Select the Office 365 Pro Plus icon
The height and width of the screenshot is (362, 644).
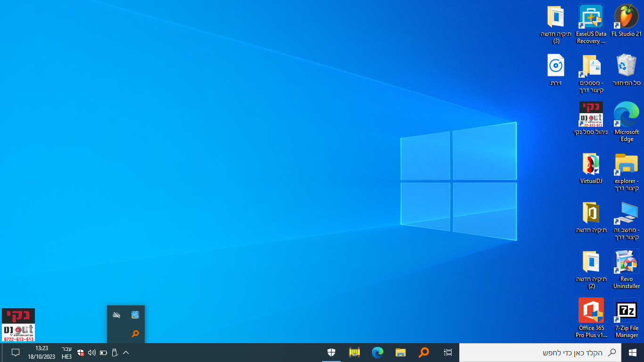point(591,319)
